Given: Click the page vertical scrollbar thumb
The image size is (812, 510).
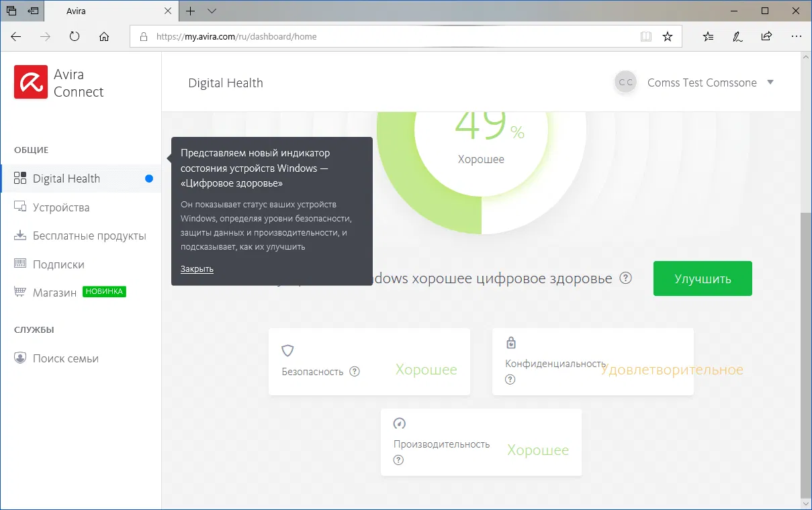Looking at the screenshot, I should [807, 354].
